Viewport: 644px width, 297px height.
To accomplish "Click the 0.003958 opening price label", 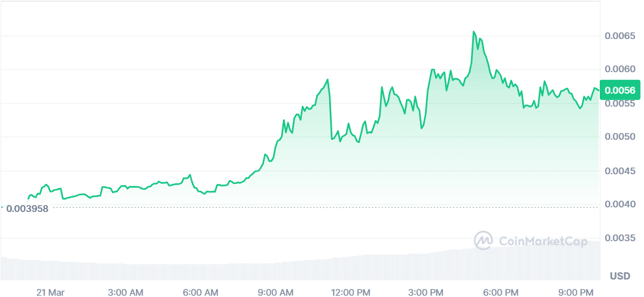I will tap(27, 209).
